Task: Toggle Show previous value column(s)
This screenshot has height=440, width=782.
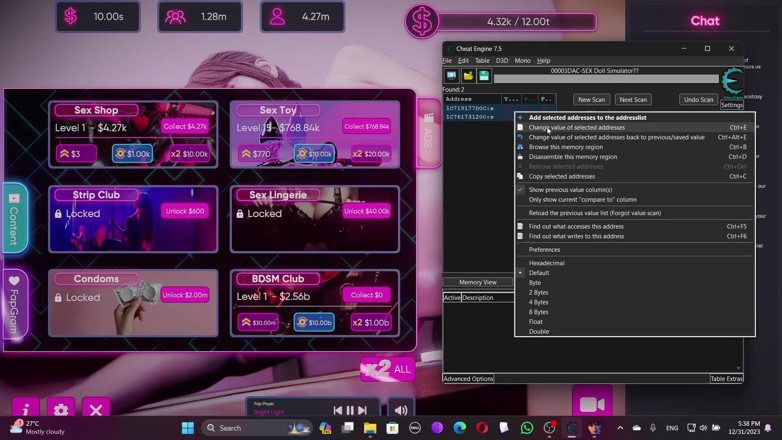Action: click(x=634, y=190)
